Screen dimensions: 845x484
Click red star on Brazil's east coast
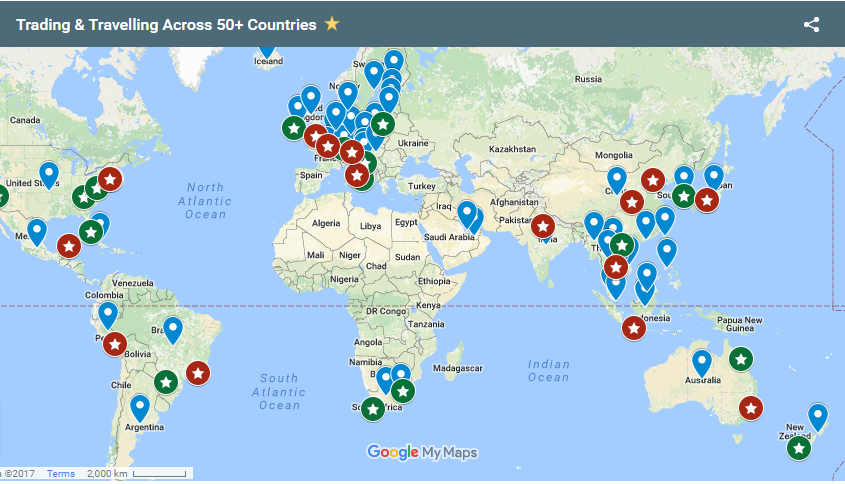click(198, 372)
